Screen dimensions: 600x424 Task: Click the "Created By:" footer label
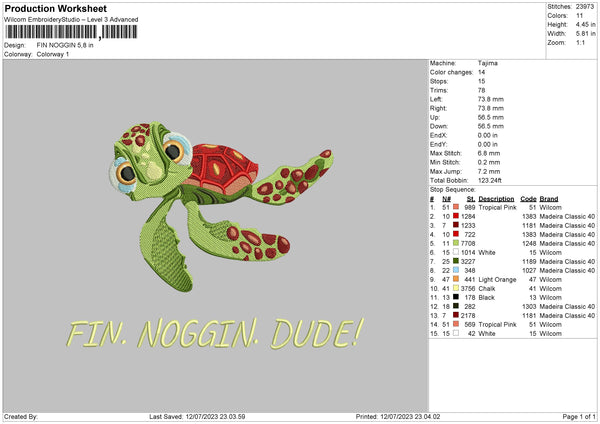(20, 417)
